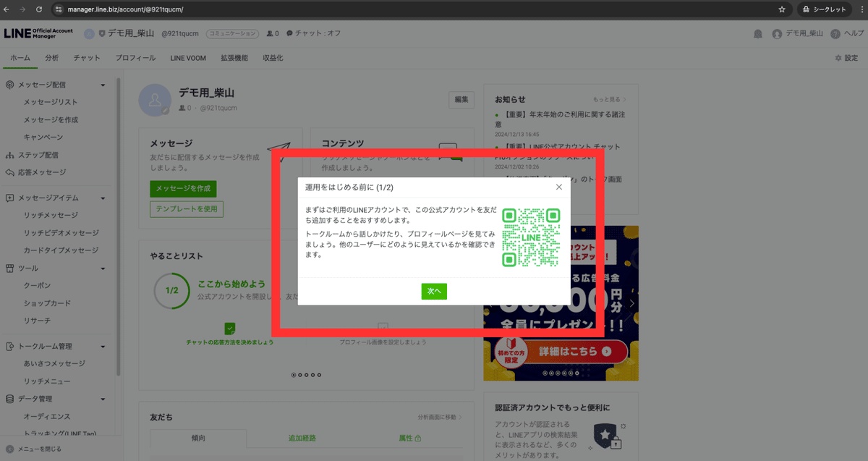
Task: Open リッチメッセージ in sidebar
Action: tap(51, 215)
